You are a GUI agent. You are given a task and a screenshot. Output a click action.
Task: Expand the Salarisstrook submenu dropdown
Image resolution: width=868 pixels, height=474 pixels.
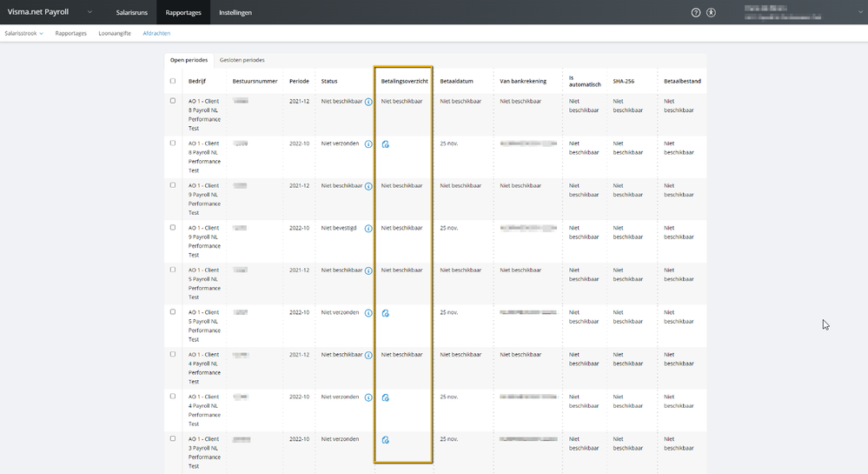tap(41, 34)
